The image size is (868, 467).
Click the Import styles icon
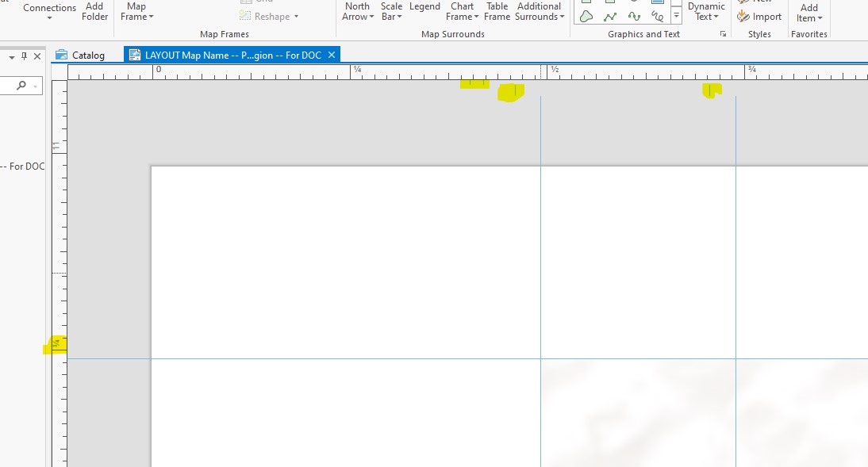click(743, 17)
